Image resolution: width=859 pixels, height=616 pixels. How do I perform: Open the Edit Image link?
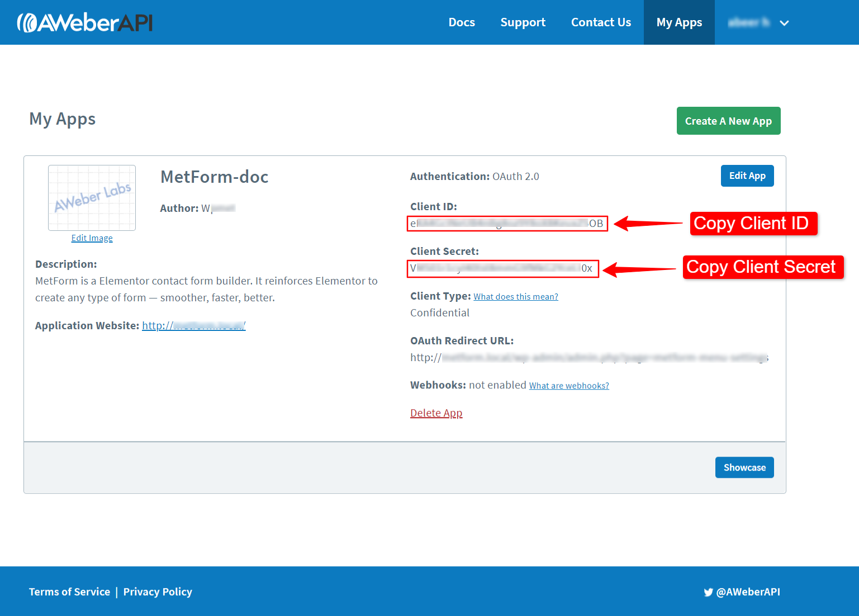pyautogui.click(x=92, y=238)
